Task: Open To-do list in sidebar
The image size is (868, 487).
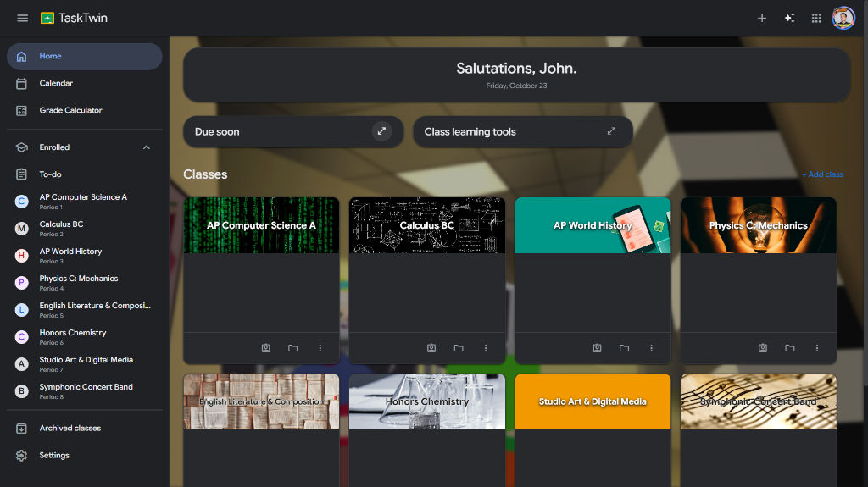Action: pos(84,174)
